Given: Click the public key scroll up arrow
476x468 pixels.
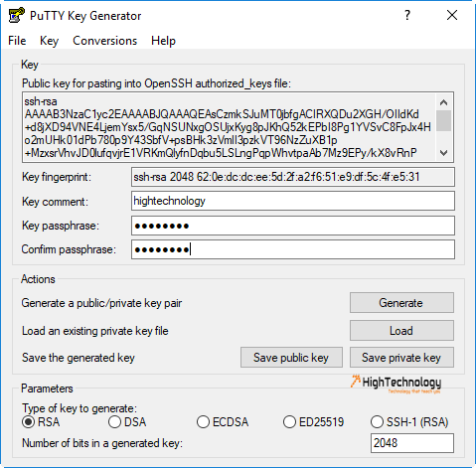Looking at the screenshot, I should 443,102.
